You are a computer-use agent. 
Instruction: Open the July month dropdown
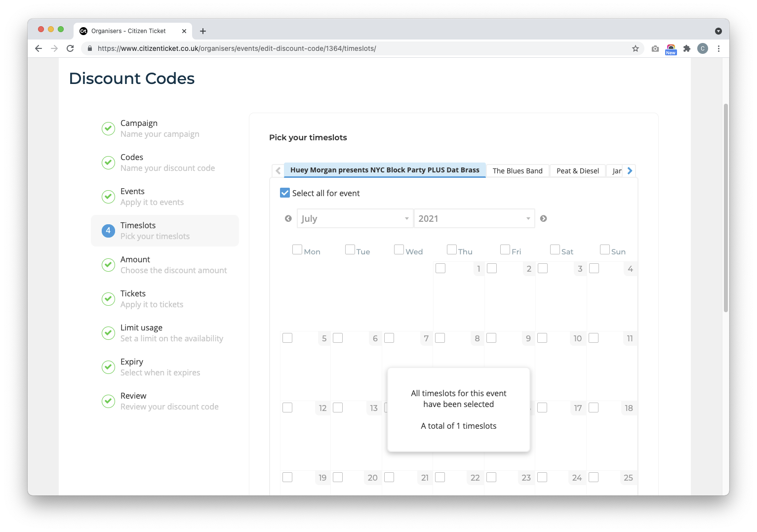click(355, 218)
